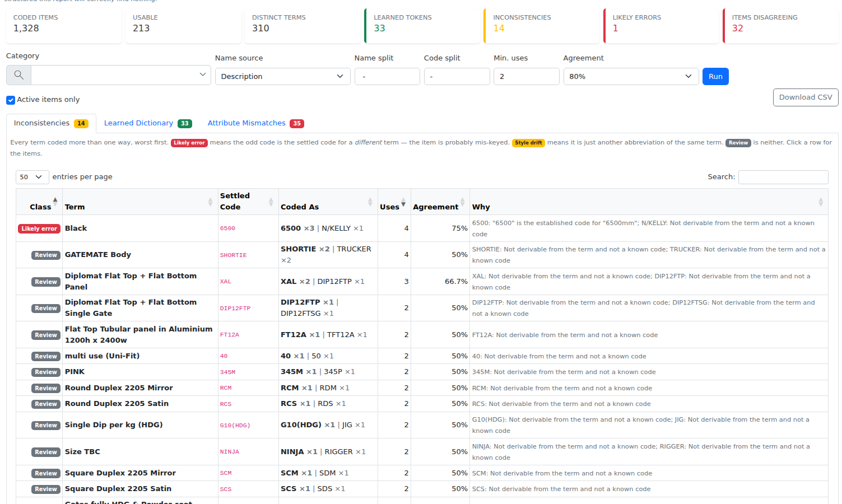
Task: Click the Run button
Action: (715, 77)
